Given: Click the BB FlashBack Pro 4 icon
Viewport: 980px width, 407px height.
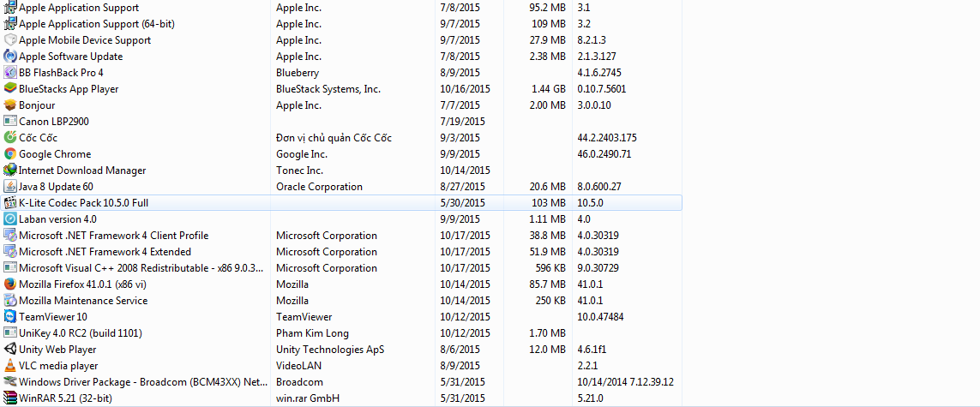Looking at the screenshot, I should [10, 73].
